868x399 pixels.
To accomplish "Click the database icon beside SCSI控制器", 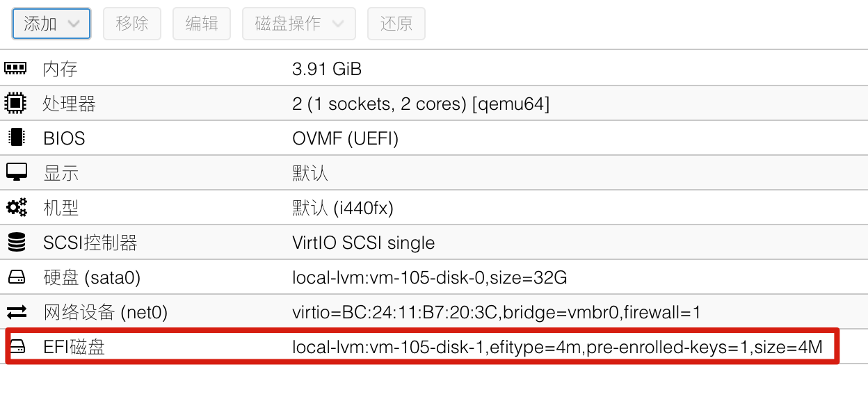I will [x=15, y=242].
